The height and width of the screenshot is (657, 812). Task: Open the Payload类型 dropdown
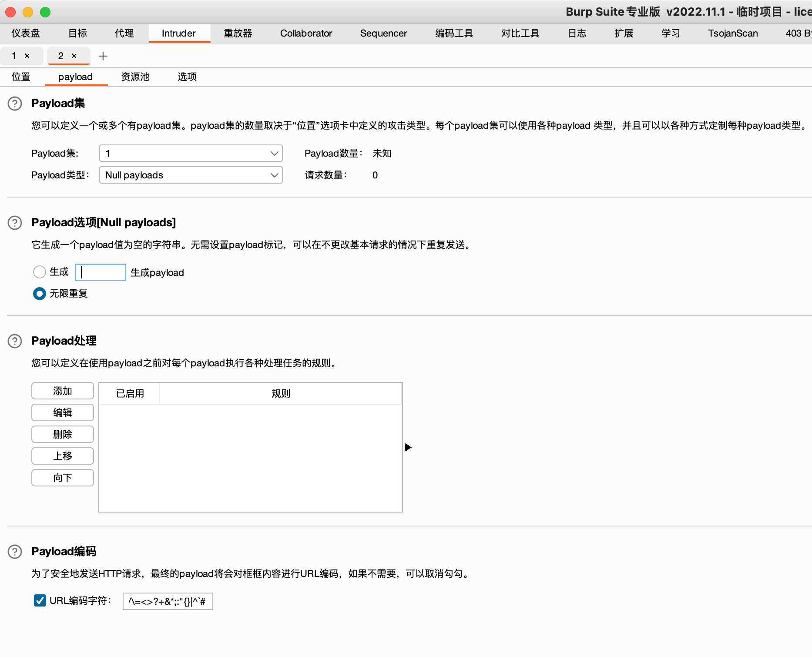coord(191,175)
